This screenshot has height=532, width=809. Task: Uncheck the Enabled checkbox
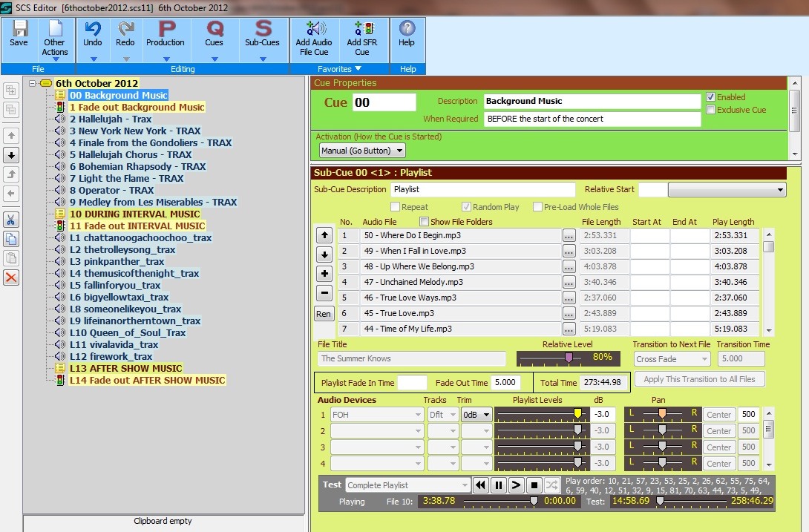(x=710, y=97)
